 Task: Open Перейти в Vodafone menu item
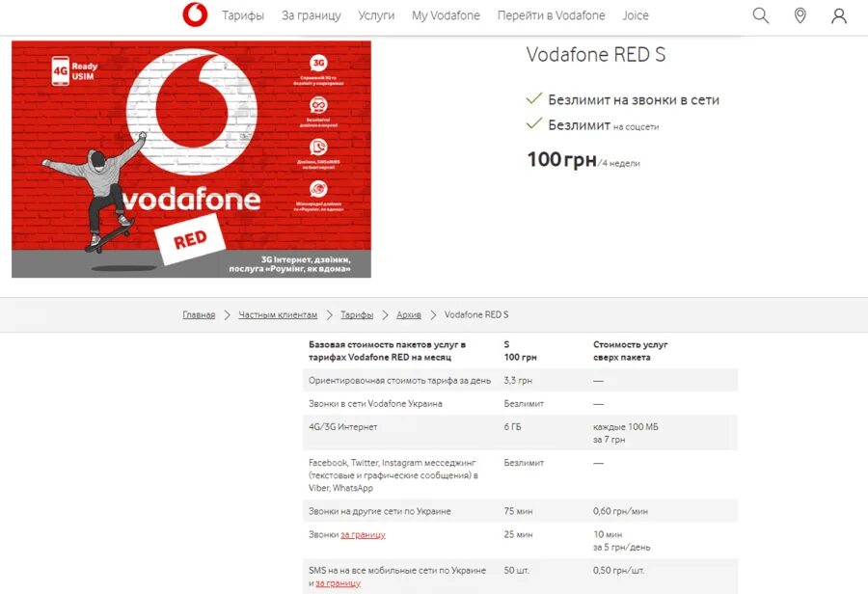551,15
